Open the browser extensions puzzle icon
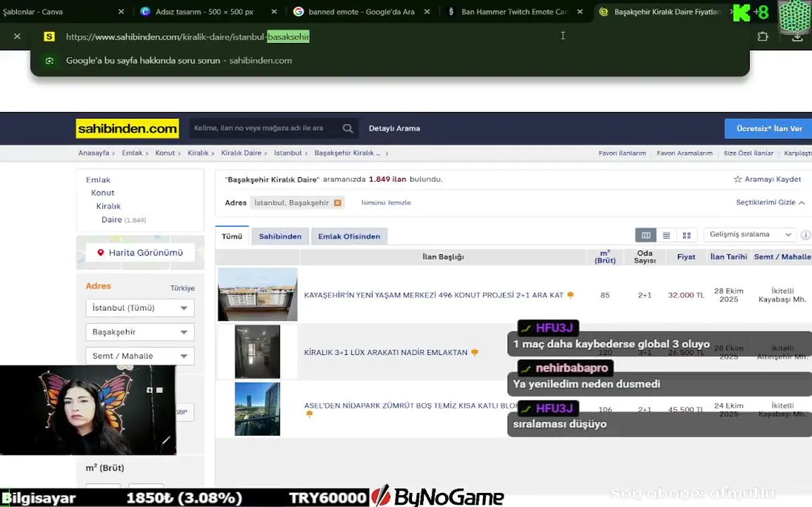812x507 pixels. tap(762, 37)
